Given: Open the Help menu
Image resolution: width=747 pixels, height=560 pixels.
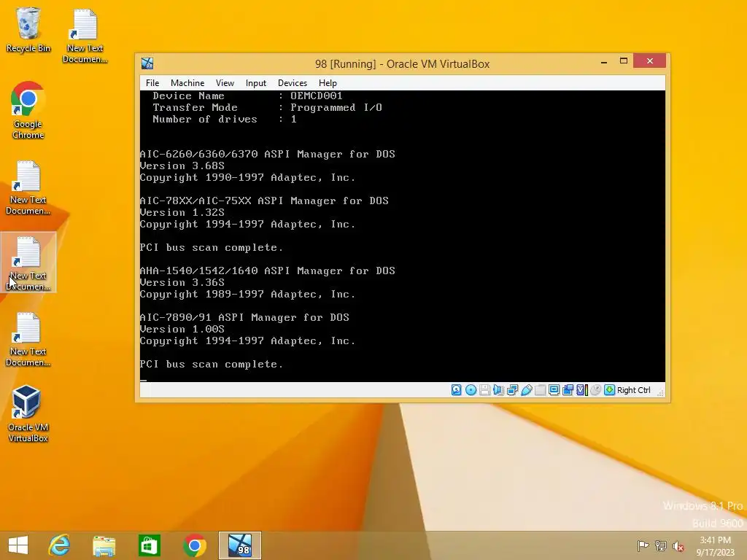Looking at the screenshot, I should tap(328, 83).
